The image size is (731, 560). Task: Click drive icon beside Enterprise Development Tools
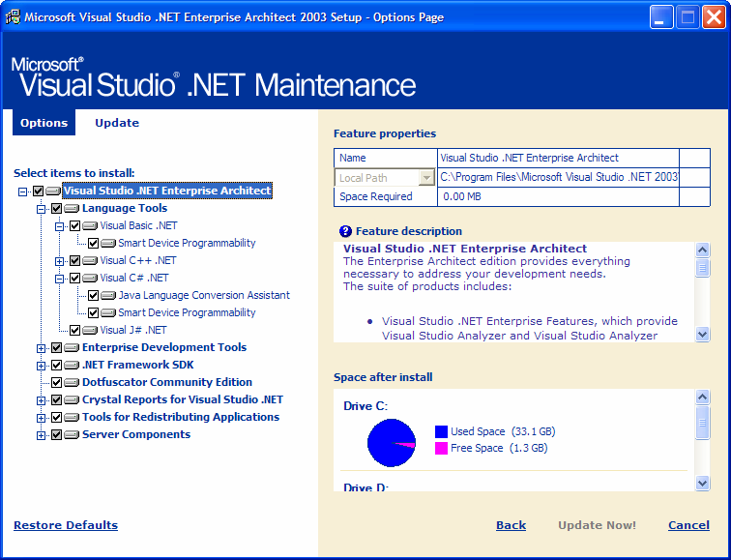tap(72, 347)
